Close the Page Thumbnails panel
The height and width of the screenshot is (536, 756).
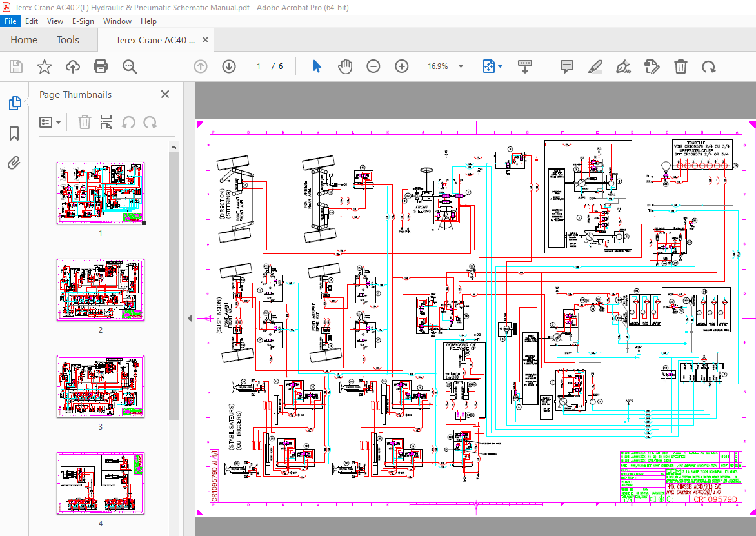[x=165, y=94]
